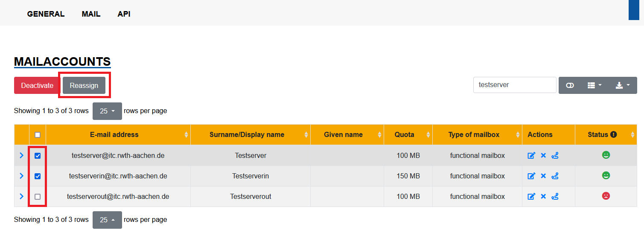Expand details of testserverout@itc.rwth-aachen.de row
The image size is (644, 233).
click(21, 197)
